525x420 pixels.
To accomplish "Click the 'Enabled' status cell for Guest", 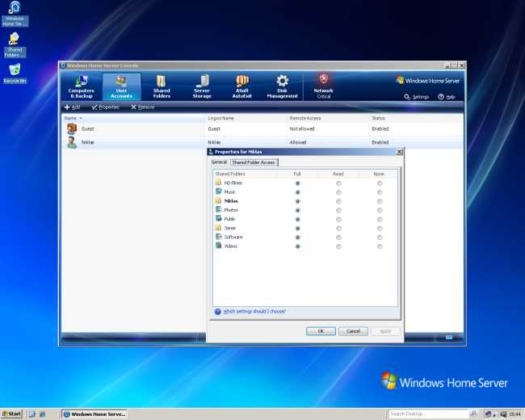I will click(x=380, y=128).
